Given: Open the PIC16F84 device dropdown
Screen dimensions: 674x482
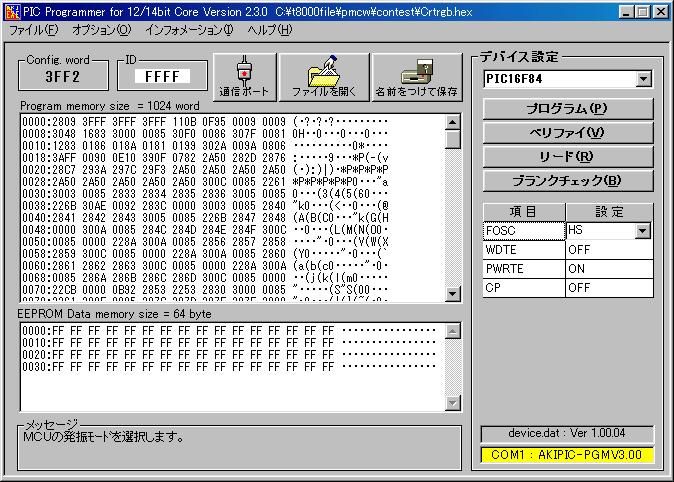Looking at the screenshot, I should point(643,79).
